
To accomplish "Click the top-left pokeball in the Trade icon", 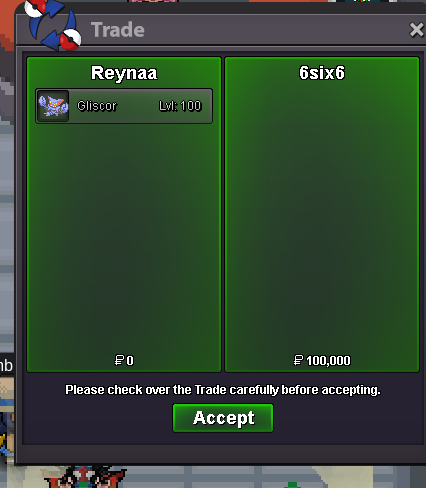I will tap(36, 7).
